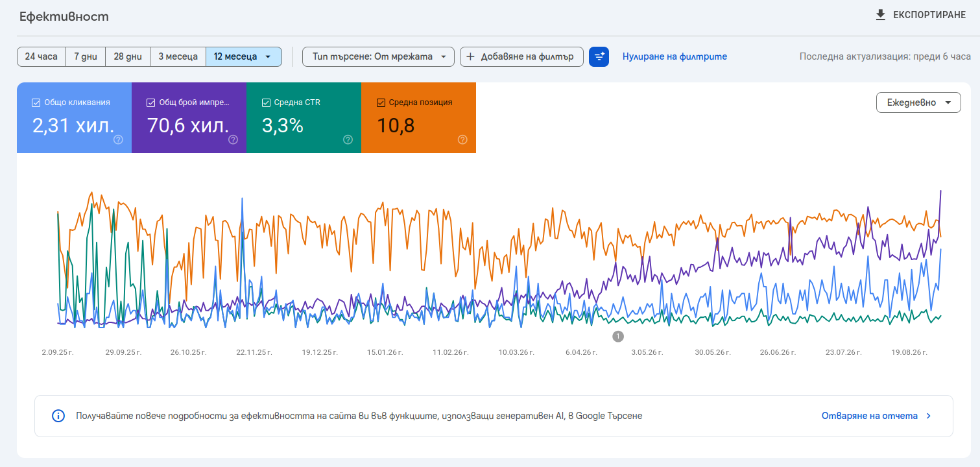Image resolution: width=980 pixels, height=467 pixels.
Task: Click the Ефективност page title
Action: [x=64, y=17]
